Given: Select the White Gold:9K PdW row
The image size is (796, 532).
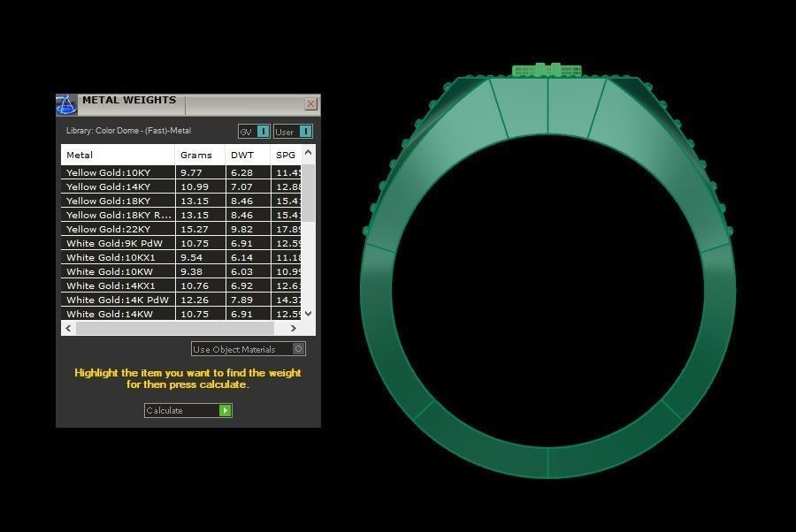Looking at the screenshot, I should (180, 243).
